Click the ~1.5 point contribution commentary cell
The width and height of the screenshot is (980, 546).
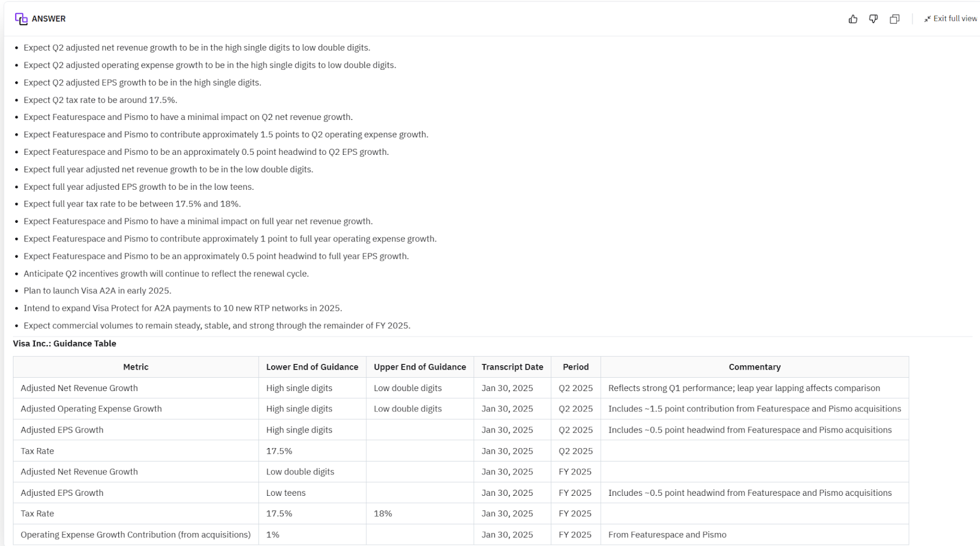coord(755,409)
